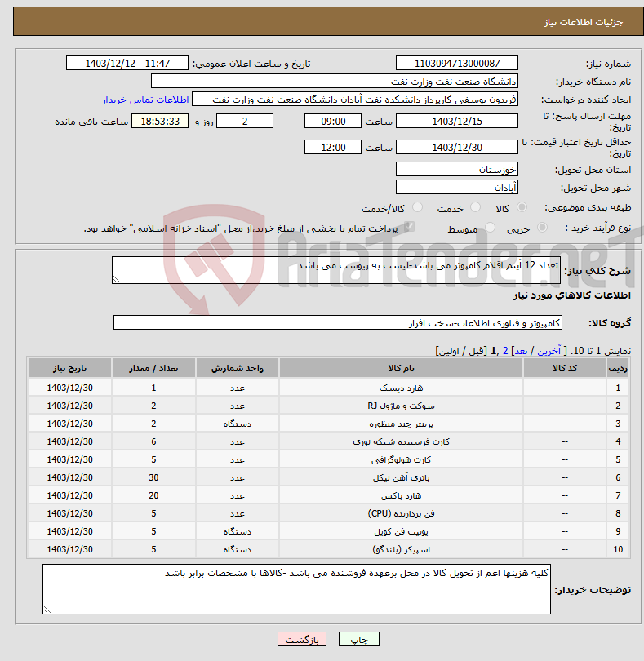Go to page 2 of the items list
This screenshot has height=661, width=644.
505,351
